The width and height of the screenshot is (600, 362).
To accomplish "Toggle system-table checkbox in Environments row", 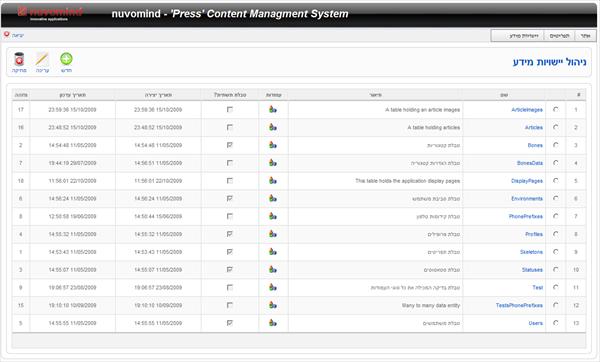I will pyautogui.click(x=230, y=198).
